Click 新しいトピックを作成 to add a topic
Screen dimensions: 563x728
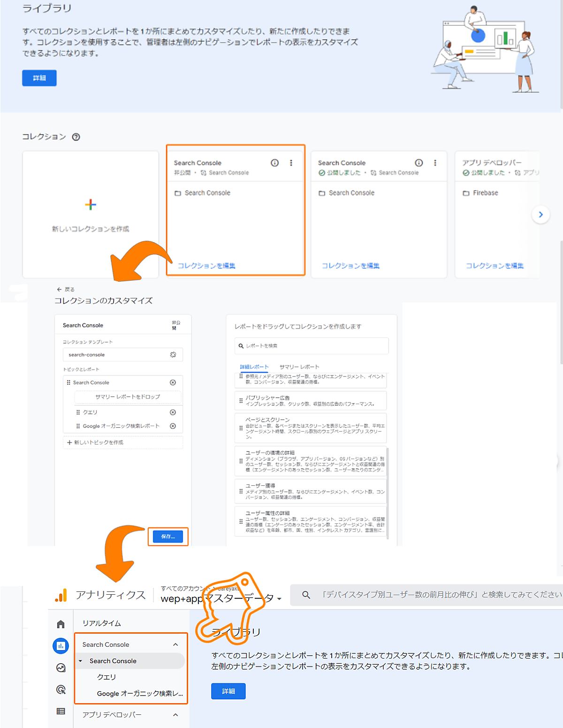click(x=123, y=443)
